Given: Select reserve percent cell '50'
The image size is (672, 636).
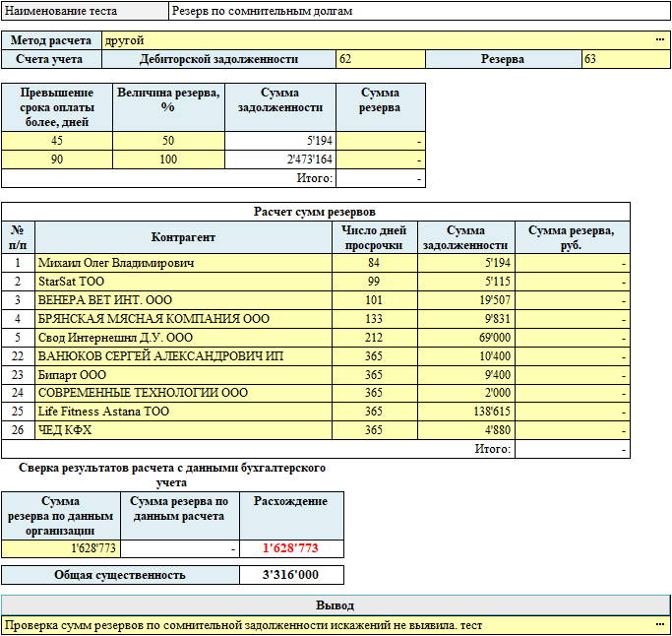Looking at the screenshot, I should [x=168, y=141].
